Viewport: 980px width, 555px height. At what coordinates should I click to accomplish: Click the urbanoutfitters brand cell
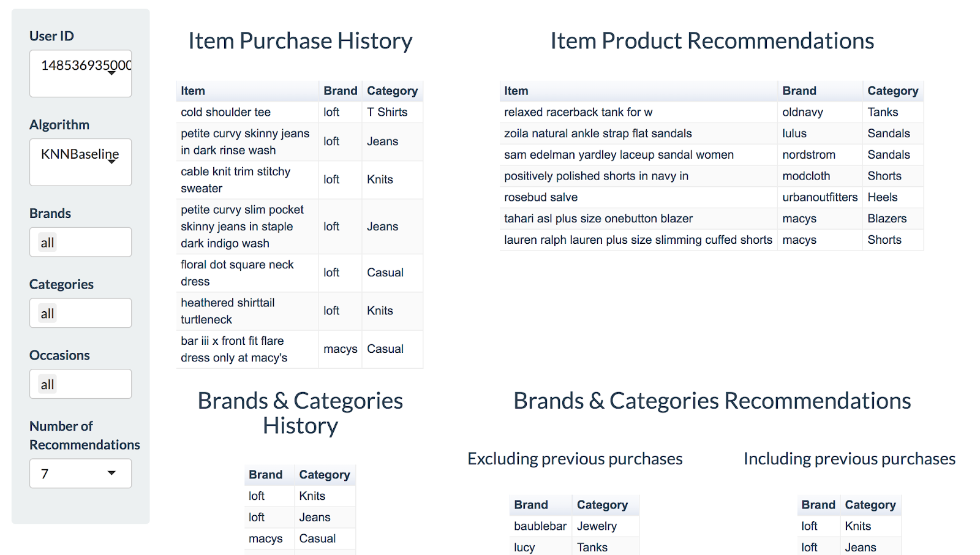[820, 197]
